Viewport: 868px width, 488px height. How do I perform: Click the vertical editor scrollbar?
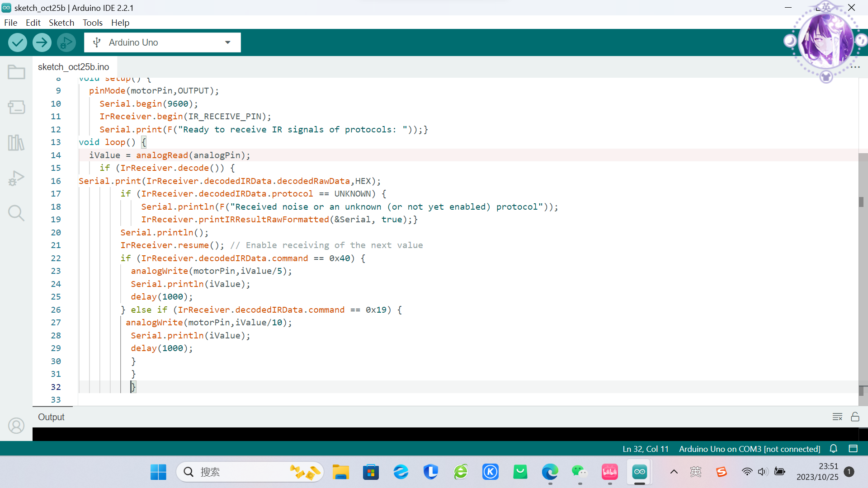click(x=863, y=271)
